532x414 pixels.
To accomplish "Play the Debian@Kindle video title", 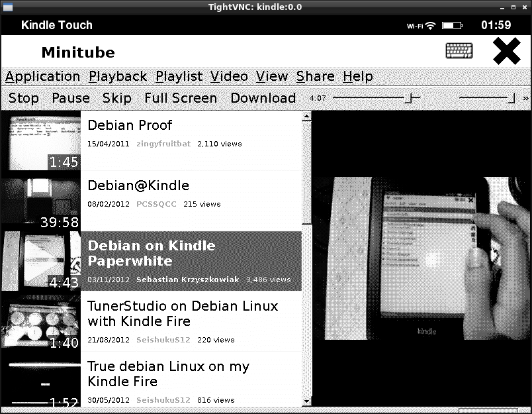I will tap(138, 185).
